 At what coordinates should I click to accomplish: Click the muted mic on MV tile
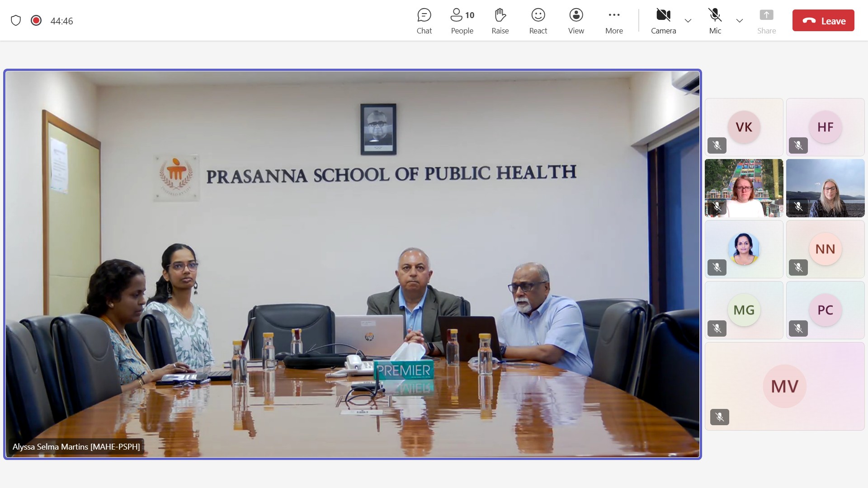(x=720, y=417)
